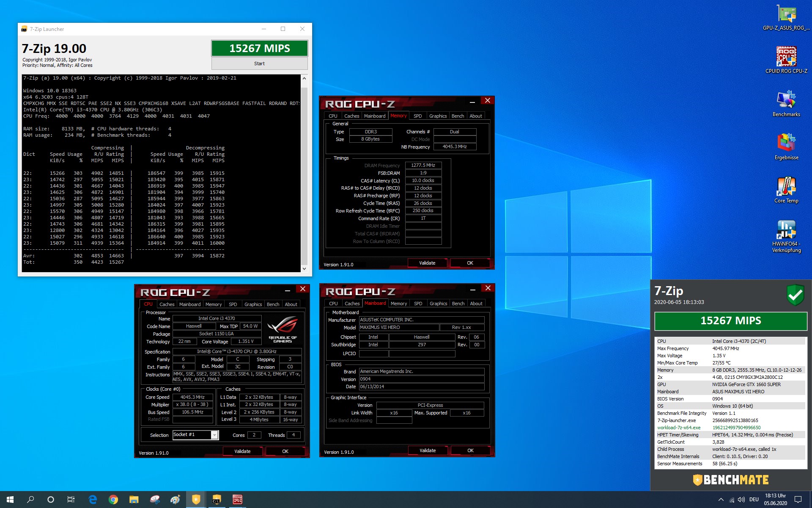Screen dimensions: 812x508
Task: Click OK in Memory CPU-Z window
Action: (470, 263)
